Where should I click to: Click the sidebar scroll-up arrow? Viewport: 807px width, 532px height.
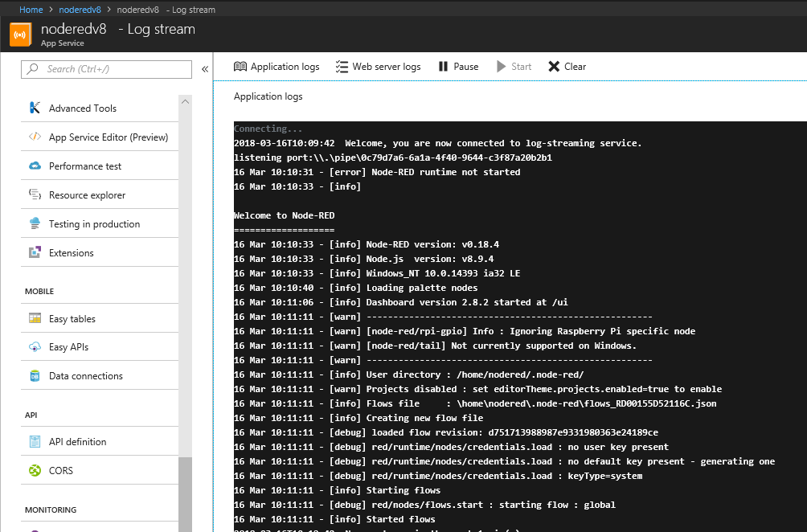point(186,102)
